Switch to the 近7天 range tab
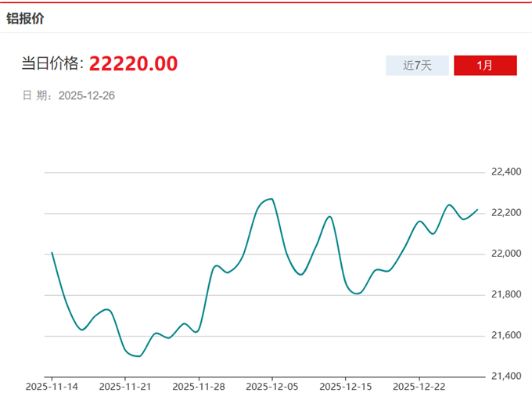 pos(417,66)
